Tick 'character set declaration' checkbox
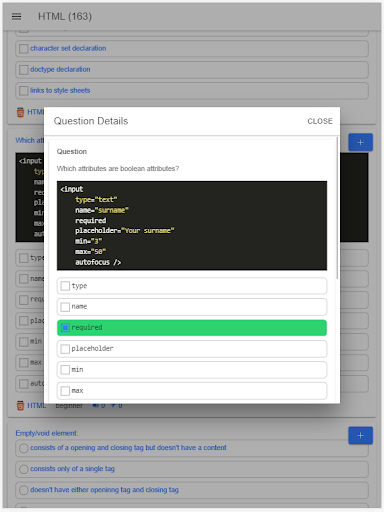Image resolution: width=384 pixels, height=512 pixels. (x=24, y=49)
